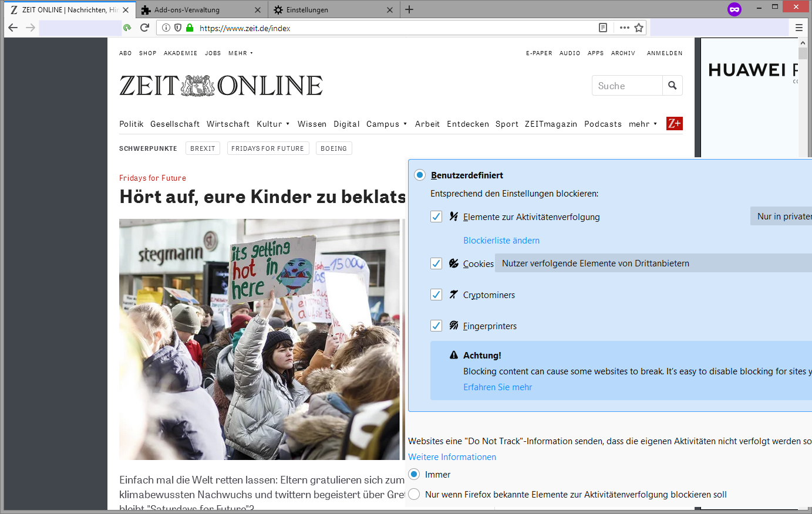812x514 pixels.
Task: Reload the page with the refresh icon
Action: [144, 28]
